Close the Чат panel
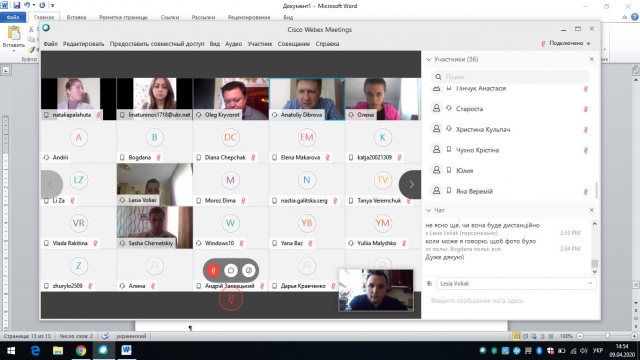Image resolution: width=640 pixels, height=360 pixels. point(592,210)
